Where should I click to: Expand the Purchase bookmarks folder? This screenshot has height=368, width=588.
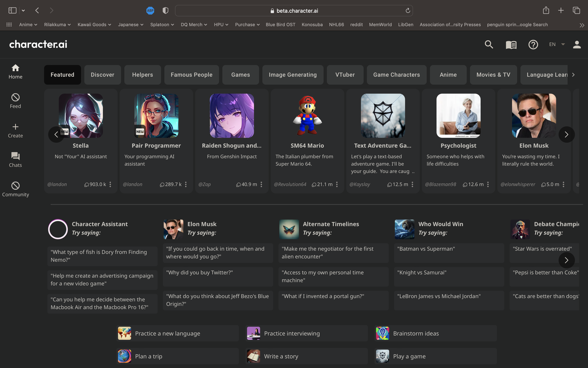pos(247,25)
